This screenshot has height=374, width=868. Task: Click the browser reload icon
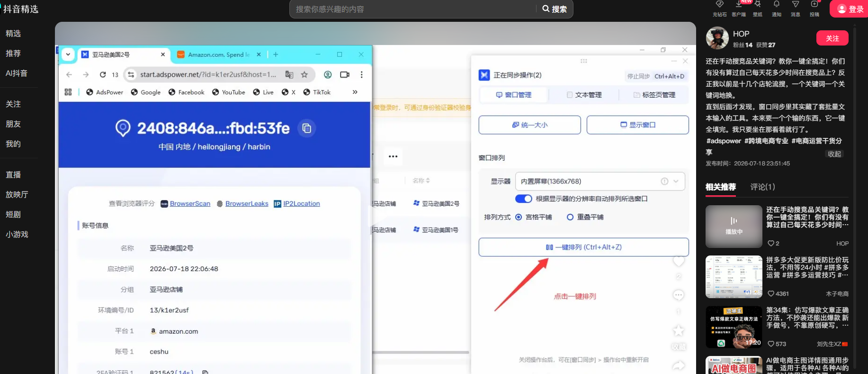pyautogui.click(x=103, y=74)
